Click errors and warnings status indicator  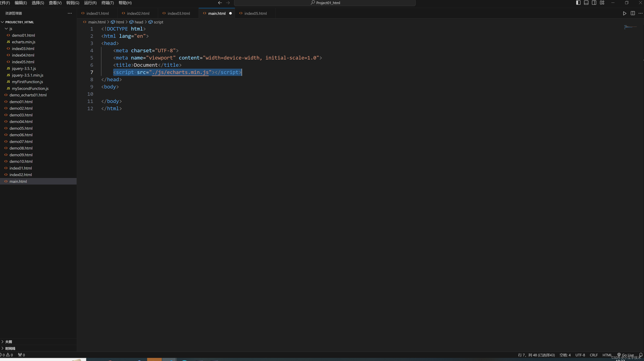(x=7, y=355)
